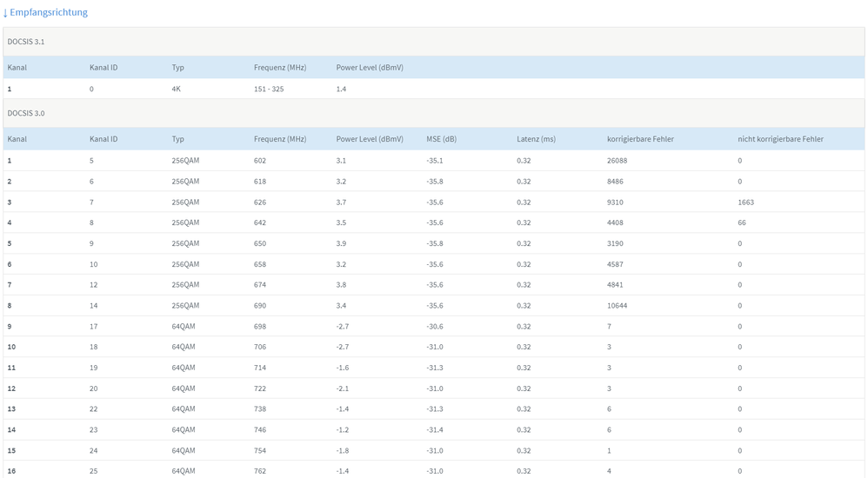Select the frequency value 738

[260, 408]
